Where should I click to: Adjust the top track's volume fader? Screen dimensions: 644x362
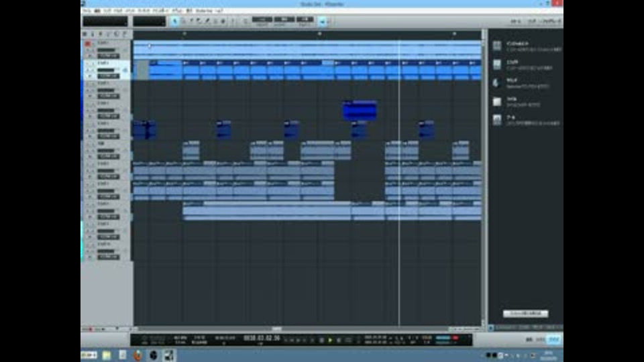[106, 50]
